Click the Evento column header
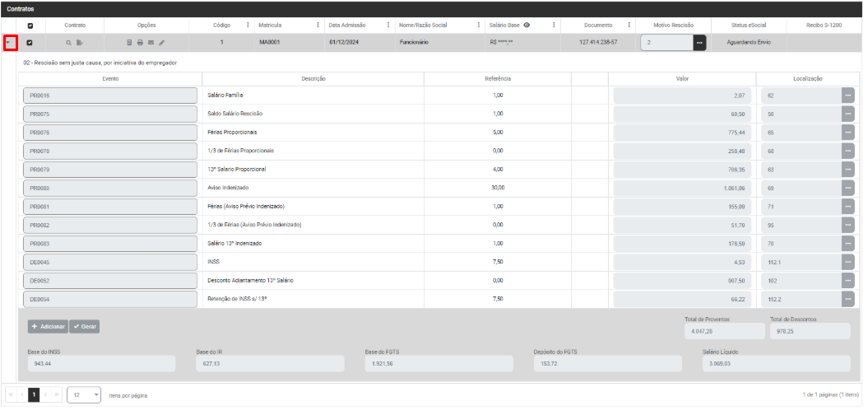The image size is (868, 415). (110, 79)
